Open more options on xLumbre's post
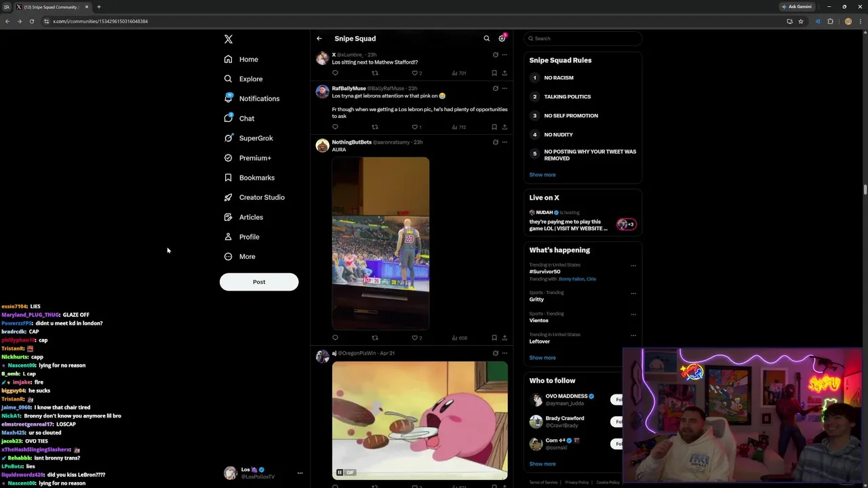The height and width of the screenshot is (488, 868). [x=505, y=55]
